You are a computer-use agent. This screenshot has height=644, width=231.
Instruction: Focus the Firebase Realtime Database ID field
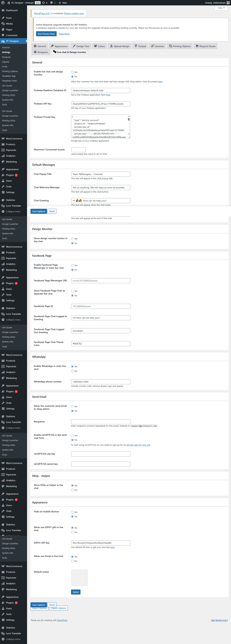click(101, 90)
